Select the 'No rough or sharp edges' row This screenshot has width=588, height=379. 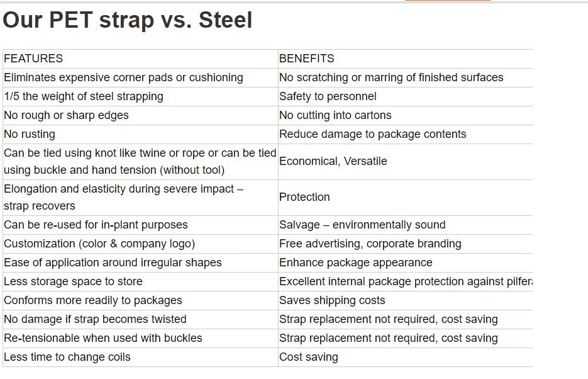pyautogui.click(x=268, y=115)
